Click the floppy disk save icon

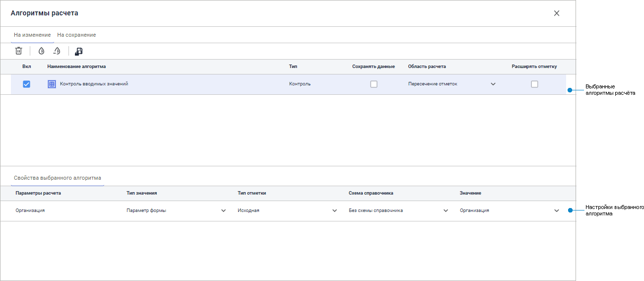pyautogui.click(x=78, y=51)
